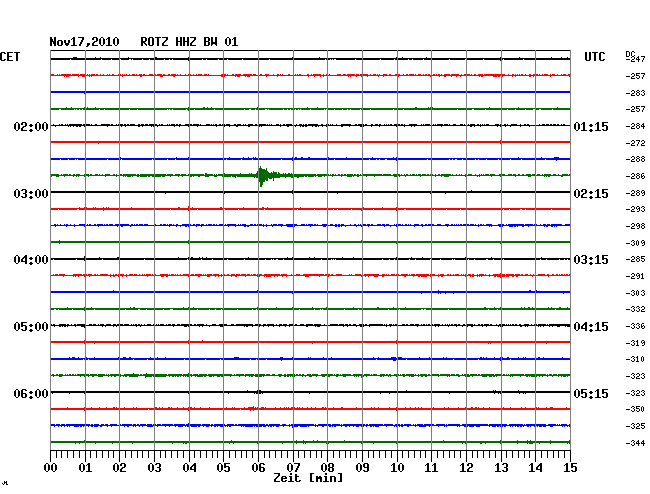Click the 04 minute axis label

[189, 468]
